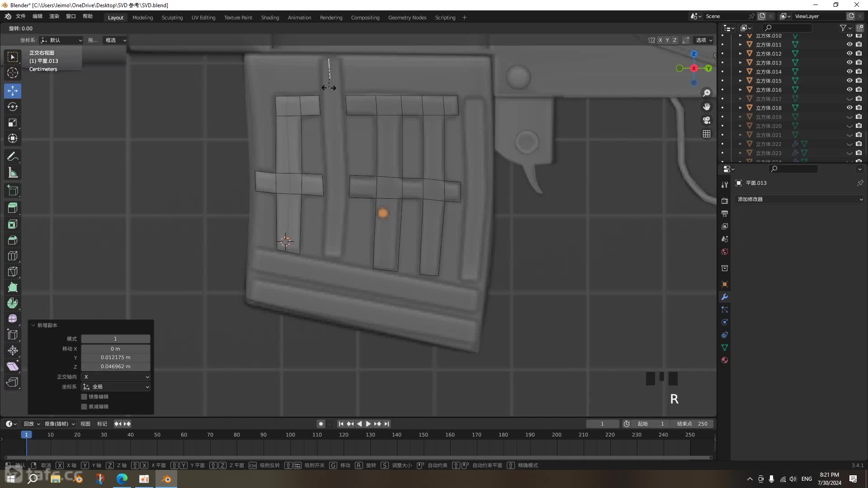Select the Knife tool
868x488 pixels.
tap(13, 272)
